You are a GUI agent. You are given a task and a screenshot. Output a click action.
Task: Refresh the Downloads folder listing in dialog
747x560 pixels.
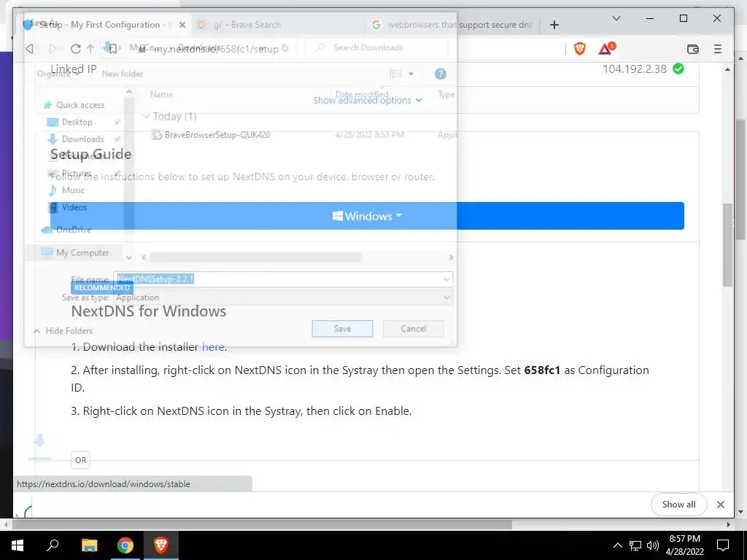point(285,48)
